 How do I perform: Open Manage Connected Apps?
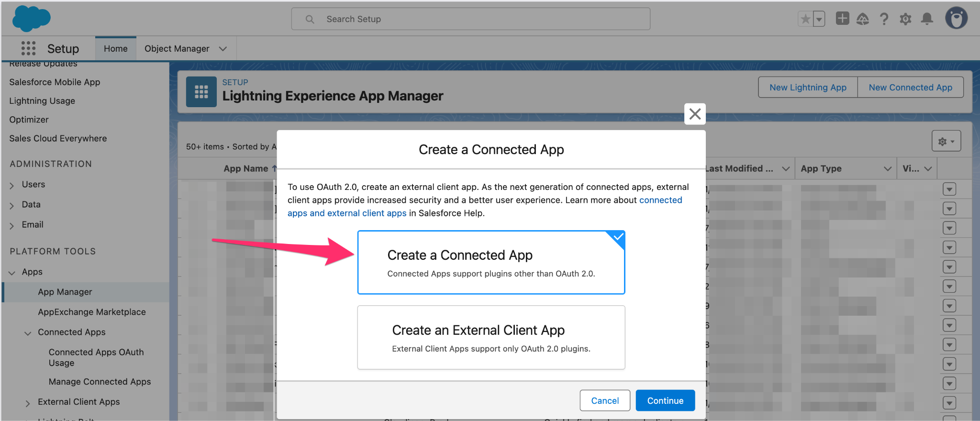click(x=100, y=382)
